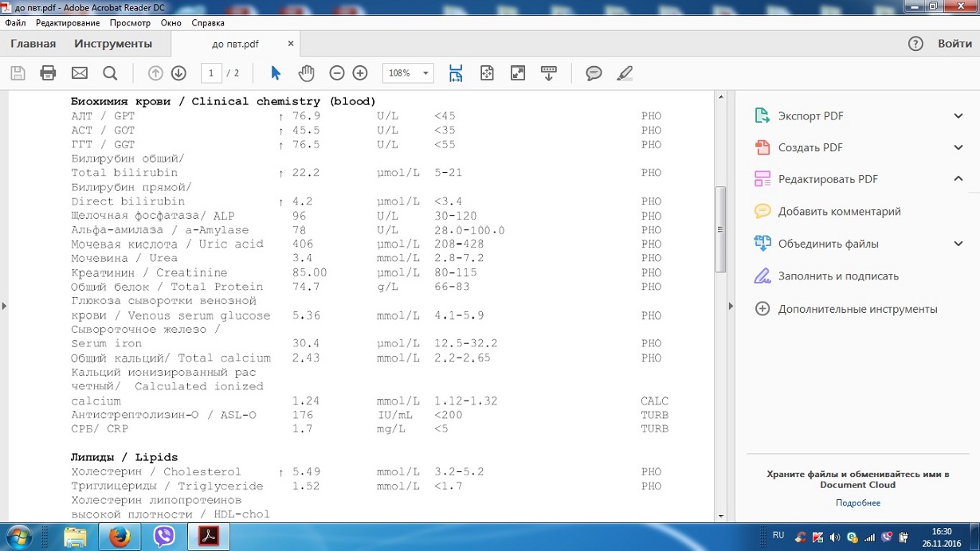980x551 pixels.
Task: Open the Редактирование menu
Action: [x=68, y=23]
